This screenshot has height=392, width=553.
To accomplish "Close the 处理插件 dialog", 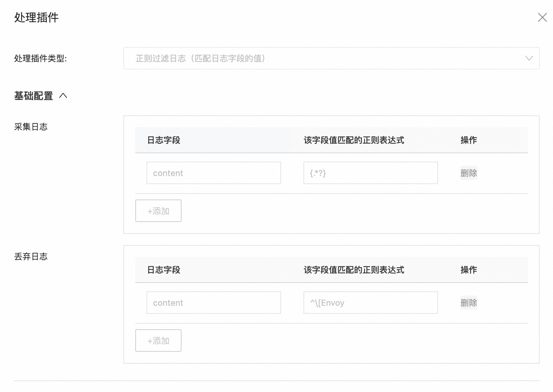I will coord(542,17).
